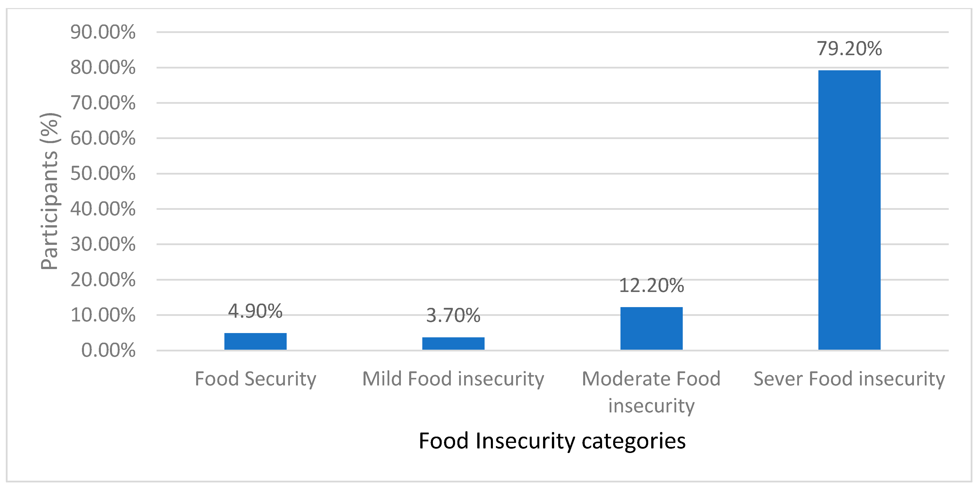This screenshot has width=980, height=490.
Task: Select the Mild Food insecurity axis label
Action: click(x=453, y=379)
